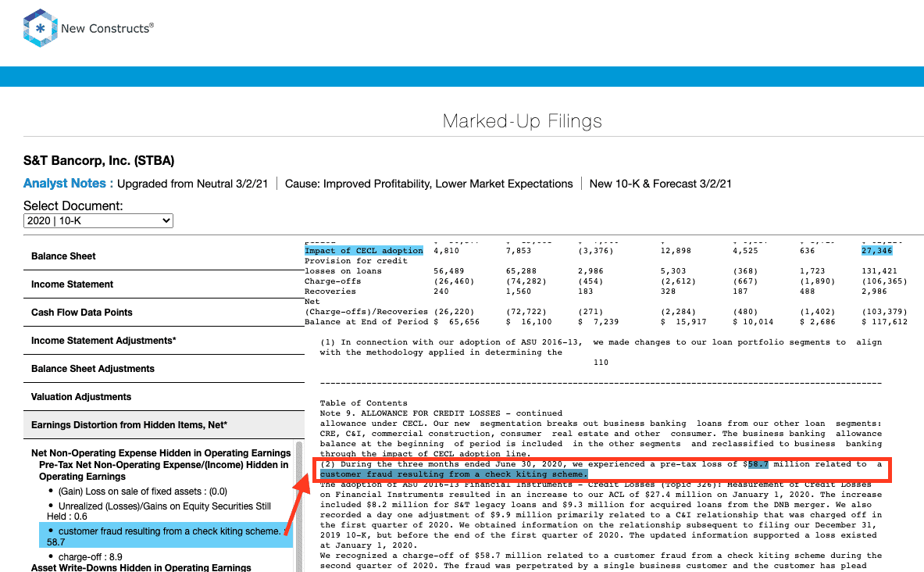Click the Recoveries row value 2,986

point(874,291)
